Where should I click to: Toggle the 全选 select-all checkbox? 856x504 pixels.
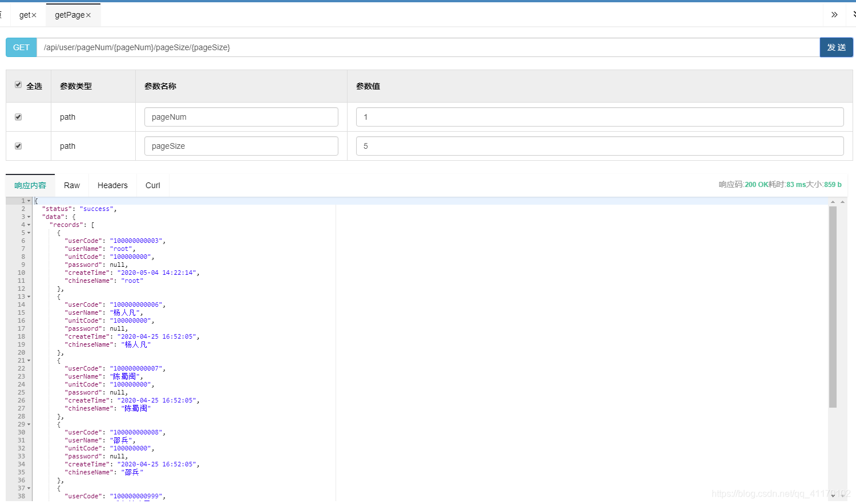coord(18,85)
